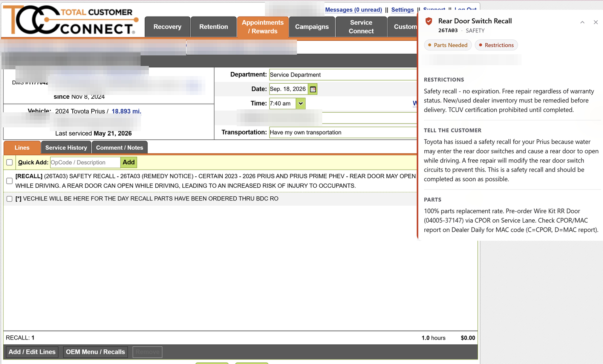Image resolution: width=603 pixels, height=364 pixels.
Task: Open OEM Menu / Recalls
Action: tap(95, 352)
